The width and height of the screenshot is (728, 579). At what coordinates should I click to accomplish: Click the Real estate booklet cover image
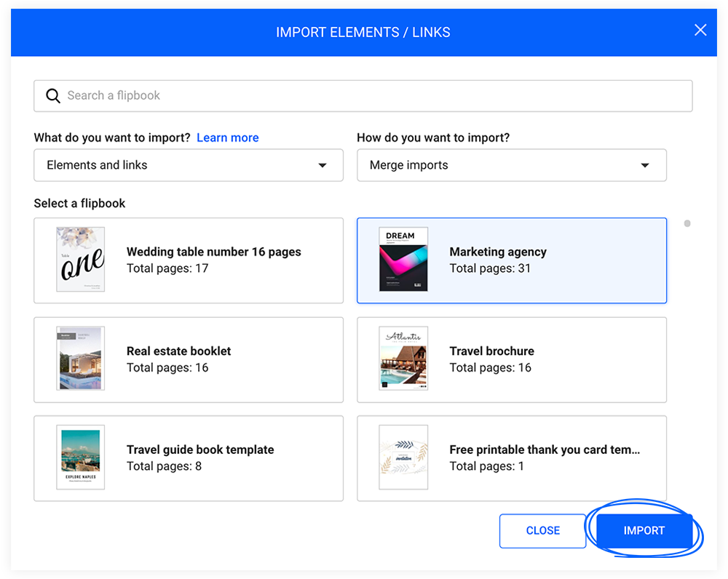80,359
